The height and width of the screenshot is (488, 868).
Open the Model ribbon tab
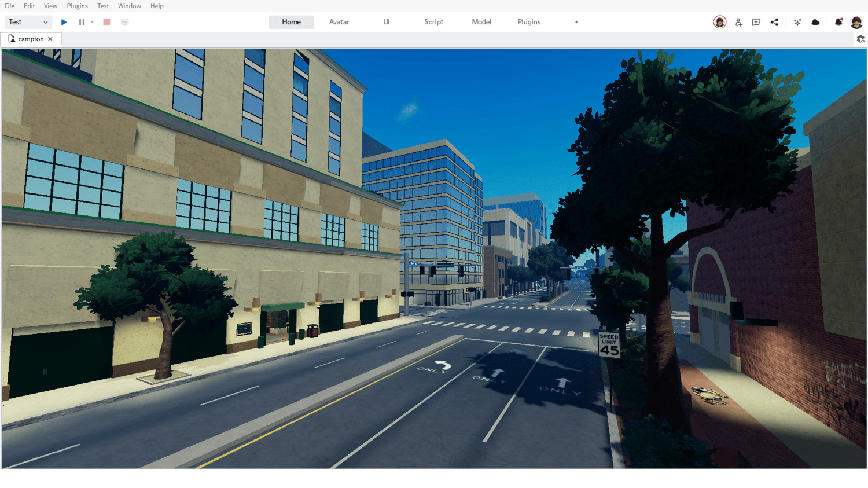click(x=481, y=21)
